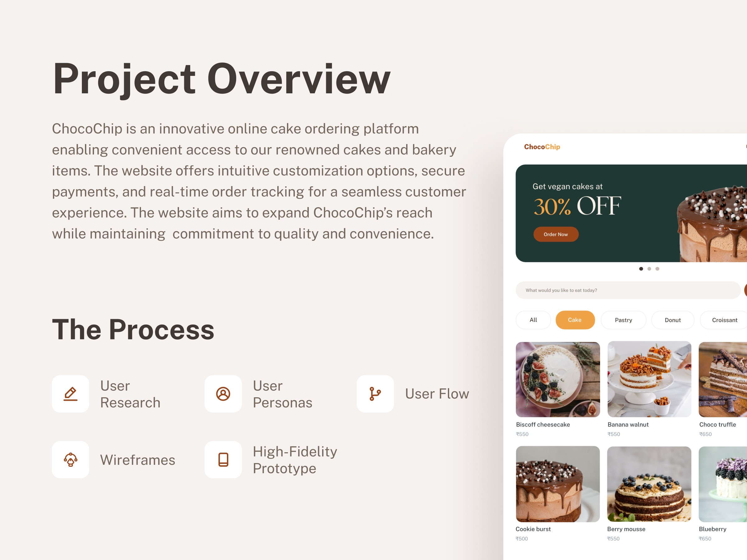Click the User Personas profile icon
Viewport: 747px width, 560px height.
(223, 394)
